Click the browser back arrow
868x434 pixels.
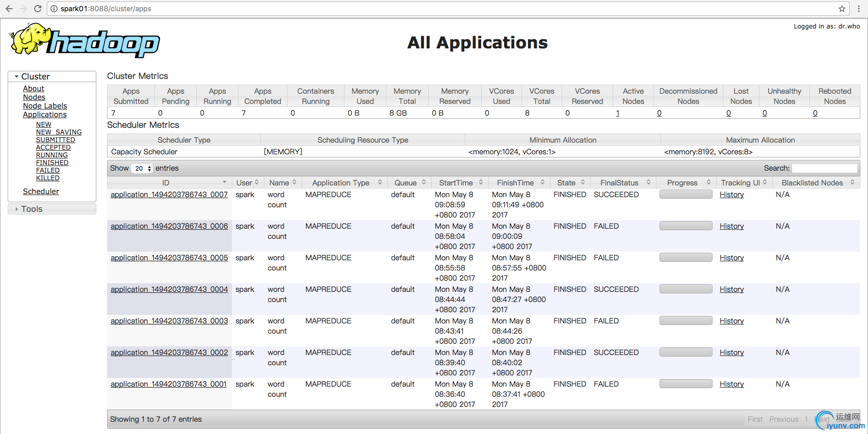(x=9, y=9)
